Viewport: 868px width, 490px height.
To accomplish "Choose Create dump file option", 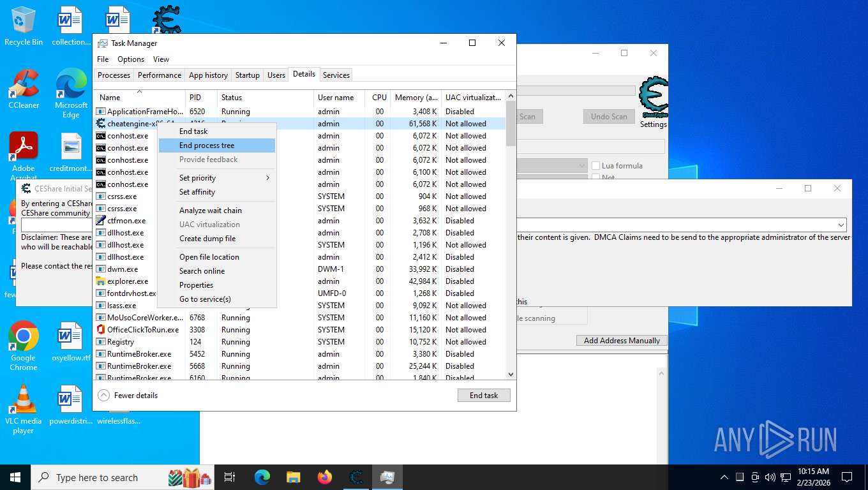I will pos(217,239).
